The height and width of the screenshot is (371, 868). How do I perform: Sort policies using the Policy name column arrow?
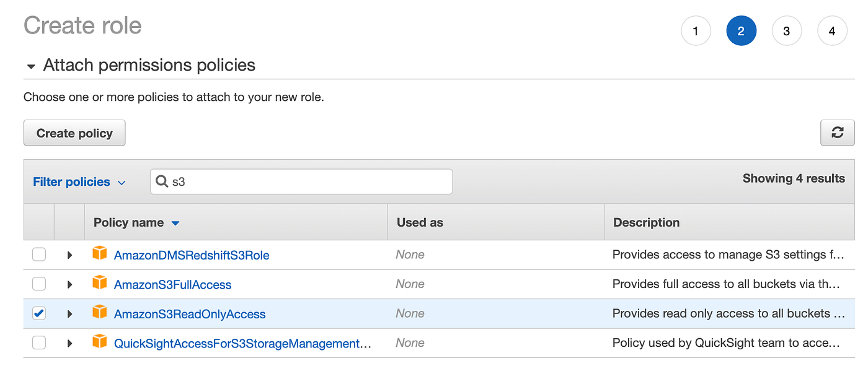click(174, 222)
